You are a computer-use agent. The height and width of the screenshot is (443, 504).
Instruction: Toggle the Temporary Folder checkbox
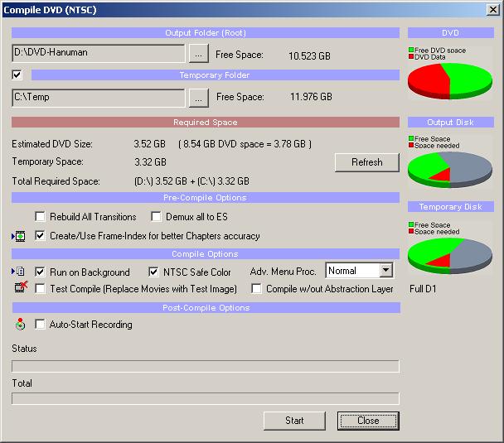(17, 75)
